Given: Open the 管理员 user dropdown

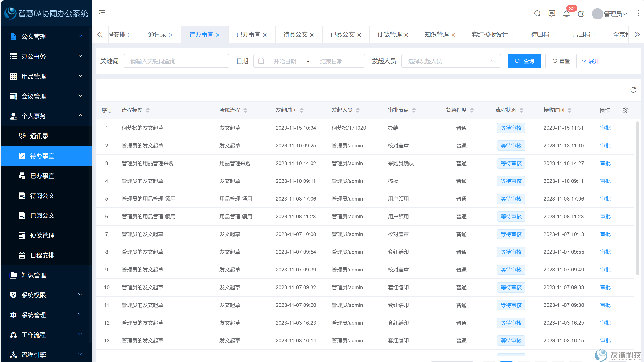Looking at the screenshot, I should 615,14.
